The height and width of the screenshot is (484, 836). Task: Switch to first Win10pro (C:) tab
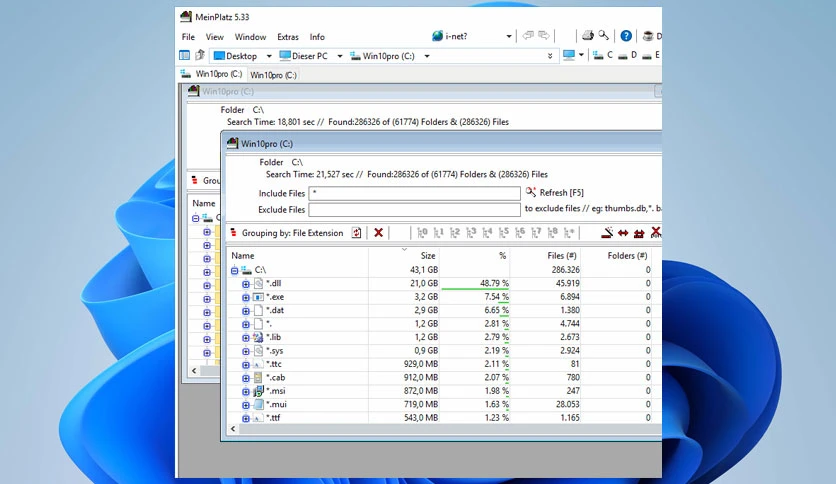coord(211,74)
